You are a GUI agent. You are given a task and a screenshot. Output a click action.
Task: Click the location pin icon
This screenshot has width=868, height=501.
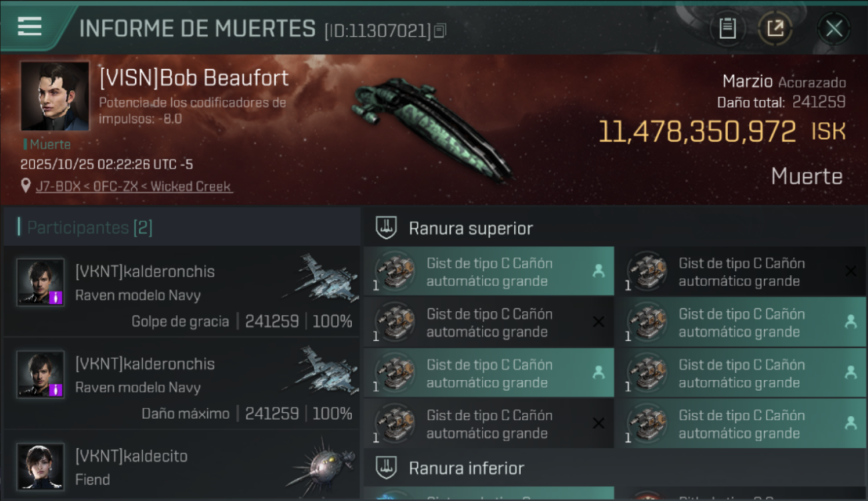coord(26,186)
